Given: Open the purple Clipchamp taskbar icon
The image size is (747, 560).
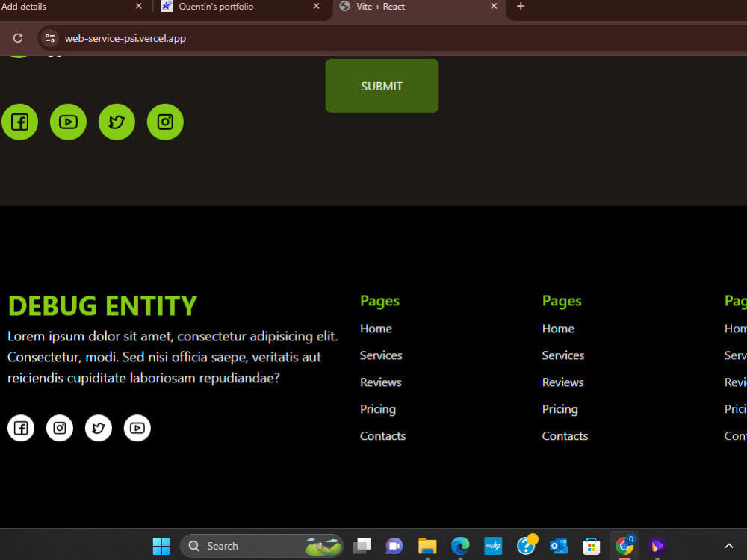Looking at the screenshot, I should (657, 546).
